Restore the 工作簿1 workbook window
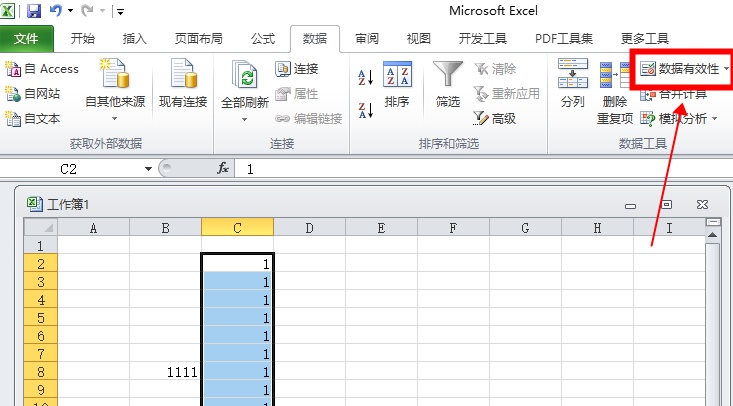 pyautogui.click(x=667, y=204)
